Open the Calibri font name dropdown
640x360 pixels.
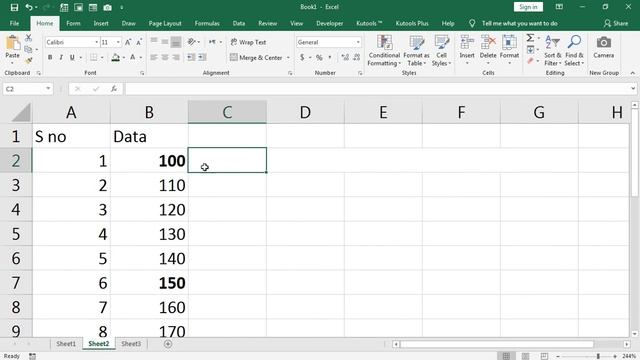point(96,42)
